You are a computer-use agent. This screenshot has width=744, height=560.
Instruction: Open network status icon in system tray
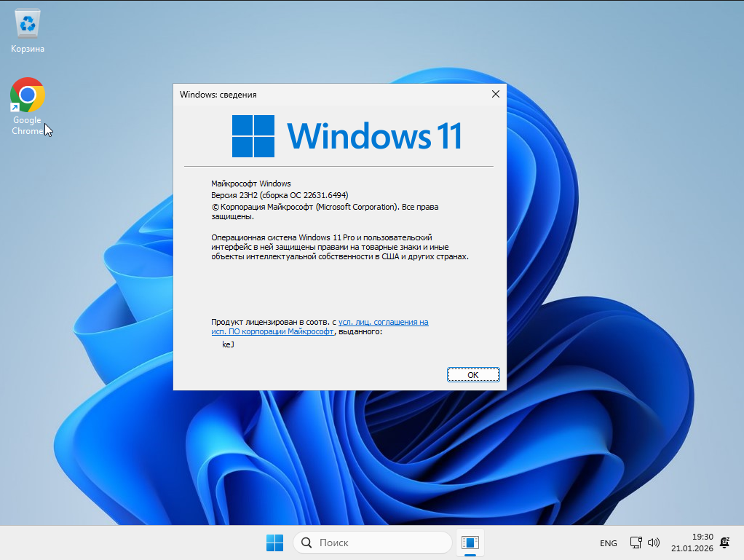(636, 543)
